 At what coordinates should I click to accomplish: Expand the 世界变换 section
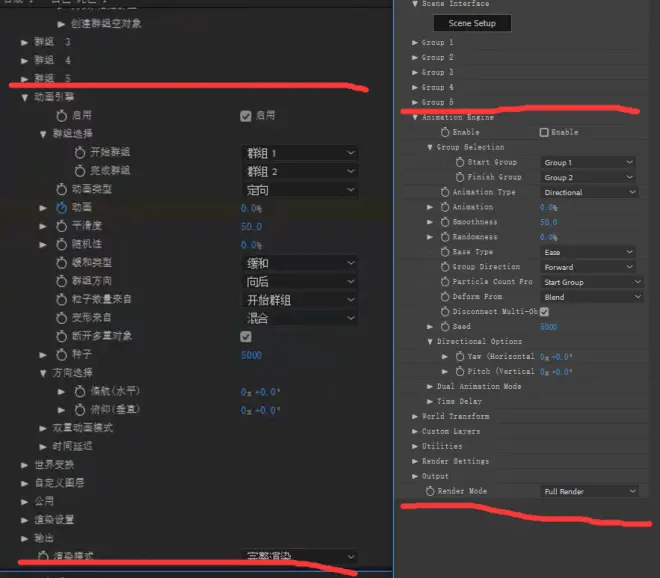tap(24, 465)
